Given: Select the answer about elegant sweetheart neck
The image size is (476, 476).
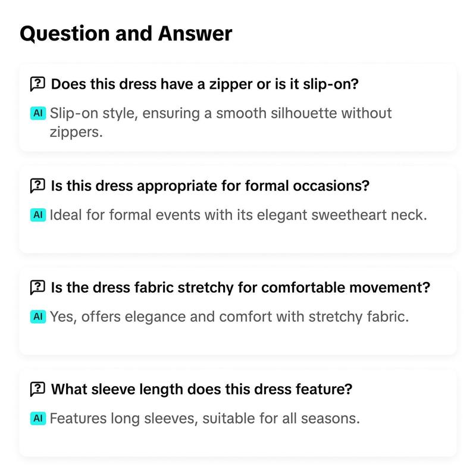Looking at the screenshot, I should tap(239, 215).
